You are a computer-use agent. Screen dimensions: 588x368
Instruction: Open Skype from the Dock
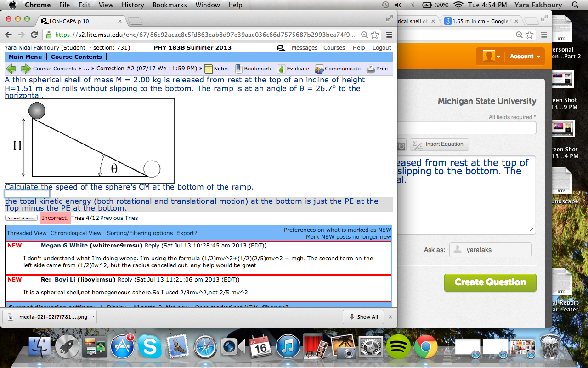click(x=150, y=346)
